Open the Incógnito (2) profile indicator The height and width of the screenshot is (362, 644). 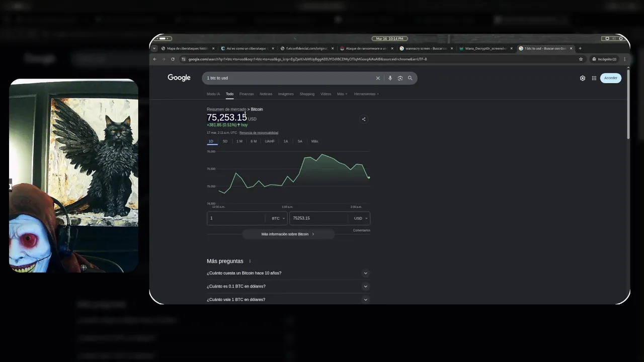(604, 59)
